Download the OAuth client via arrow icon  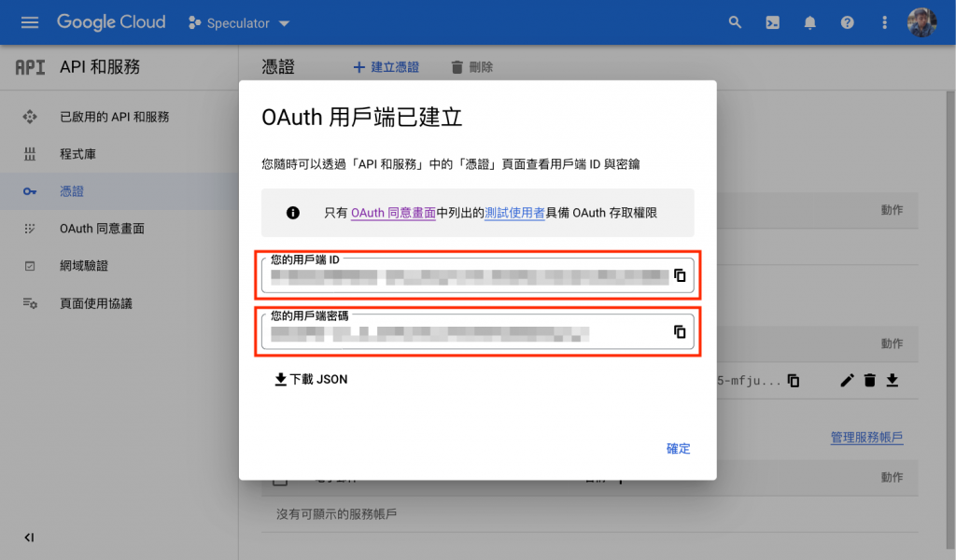click(x=892, y=381)
